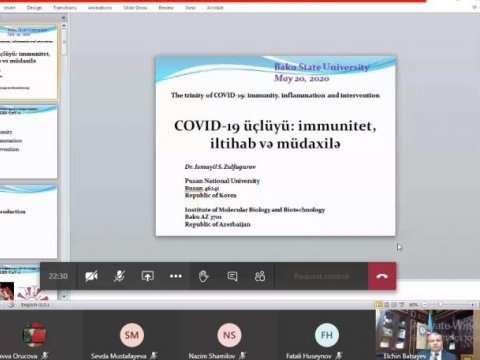Click the zoom in plus button
The width and height of the screenshot is (480, 360).
tap(472, 304)
